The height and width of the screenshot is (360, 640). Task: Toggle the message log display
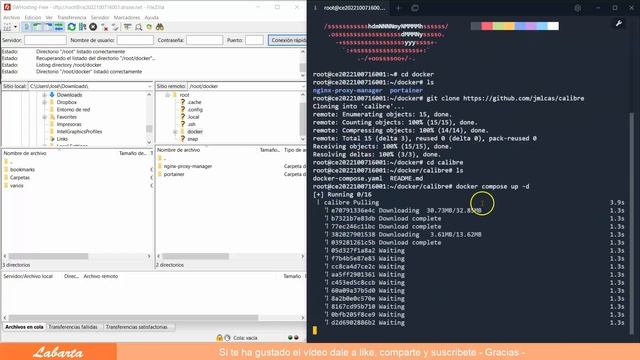click(27, 27)
